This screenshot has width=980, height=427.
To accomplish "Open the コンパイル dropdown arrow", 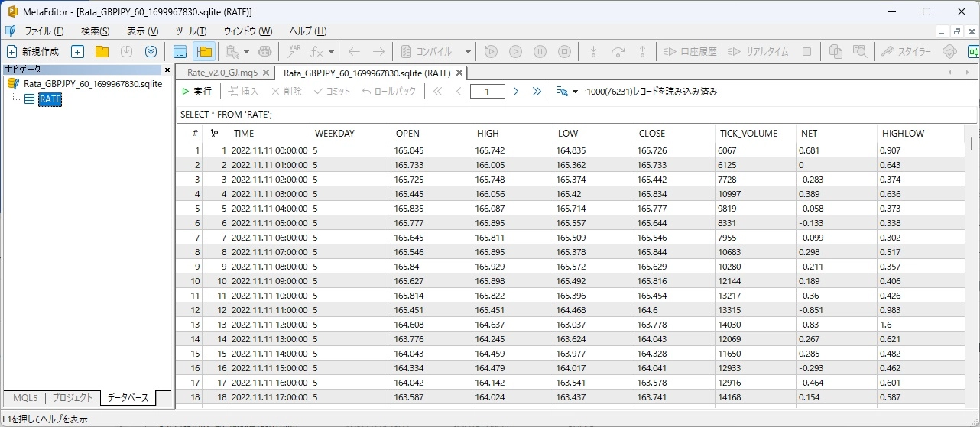I will (468, 52).
